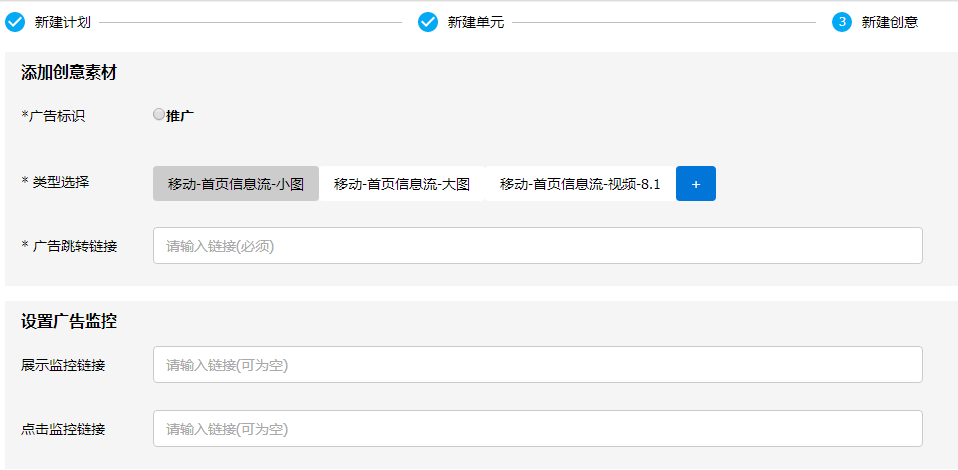Click the step 3 circle for 新建创意

click(x=842, y=23)
